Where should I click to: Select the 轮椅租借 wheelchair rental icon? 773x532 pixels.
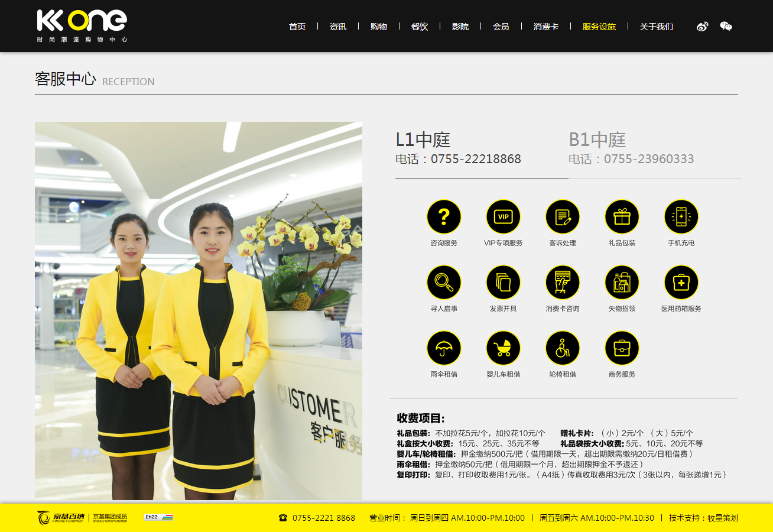click(562, 348)
